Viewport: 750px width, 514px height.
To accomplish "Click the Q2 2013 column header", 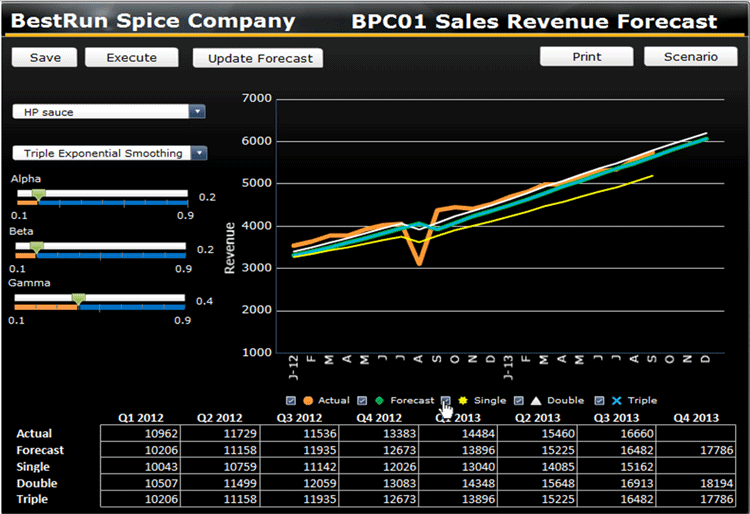I will coord(537,418).
